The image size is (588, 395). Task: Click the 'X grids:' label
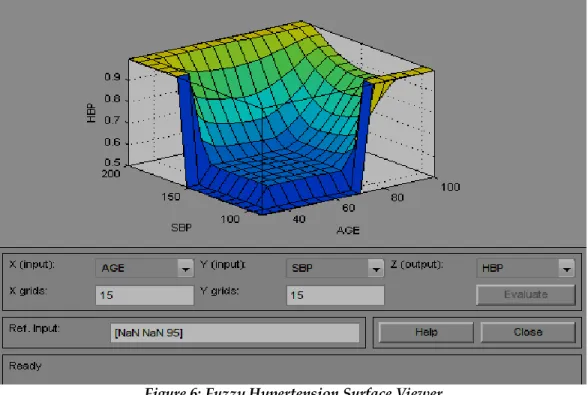click(x=28, y=291)
